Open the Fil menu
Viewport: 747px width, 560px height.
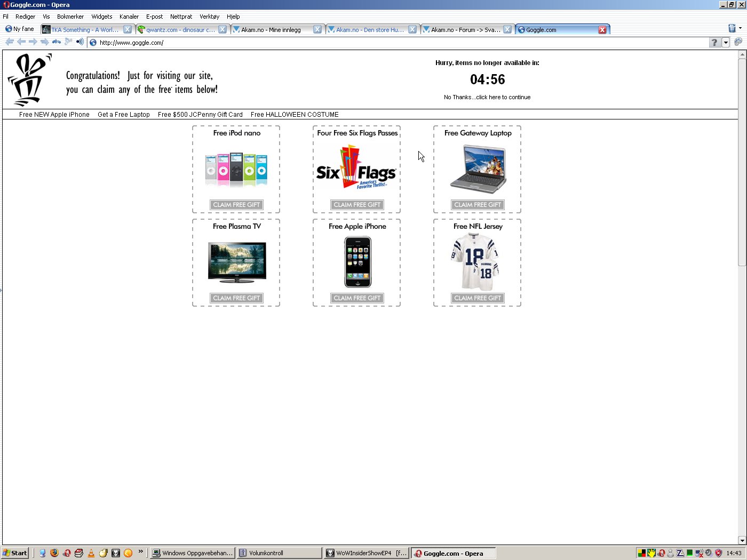click(6, 17)
